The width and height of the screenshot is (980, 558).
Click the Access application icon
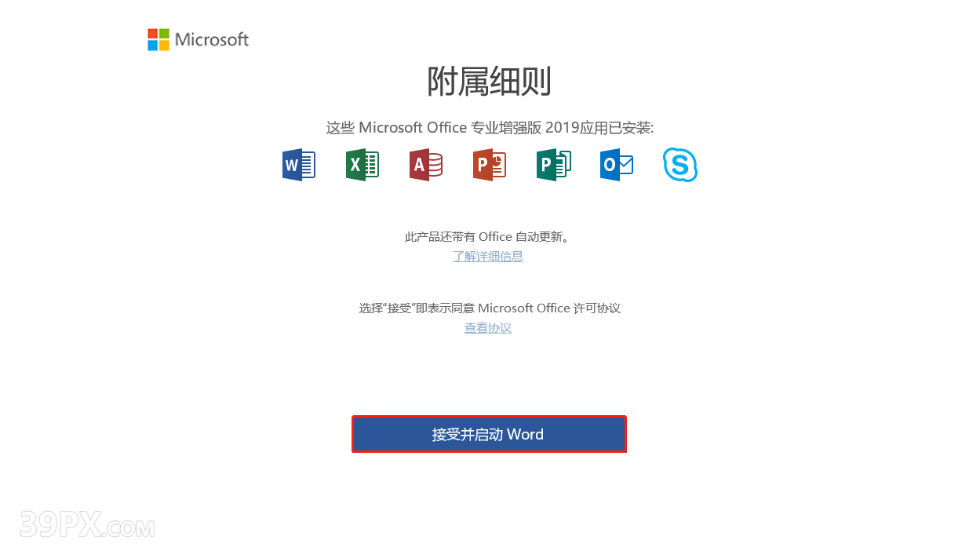click(425, 165)
